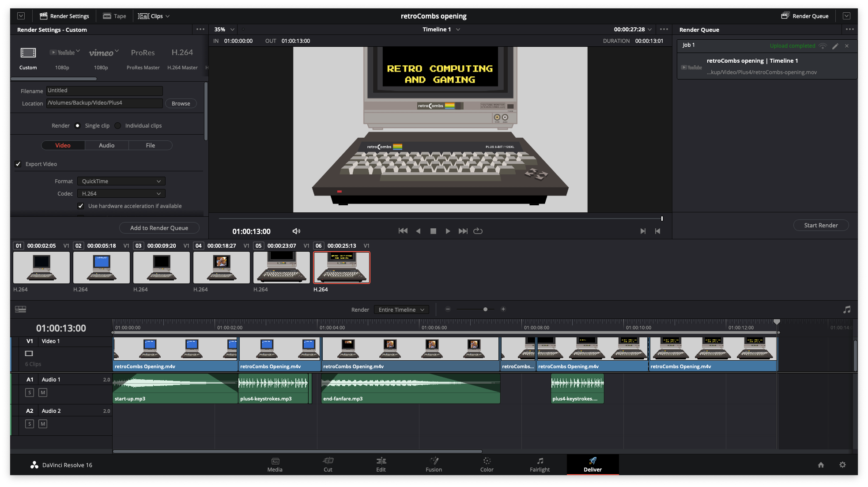Viewport: 868px width, 487px height.
Task: Adjust the timeline zoom slider
Action: tap(485, 309)
